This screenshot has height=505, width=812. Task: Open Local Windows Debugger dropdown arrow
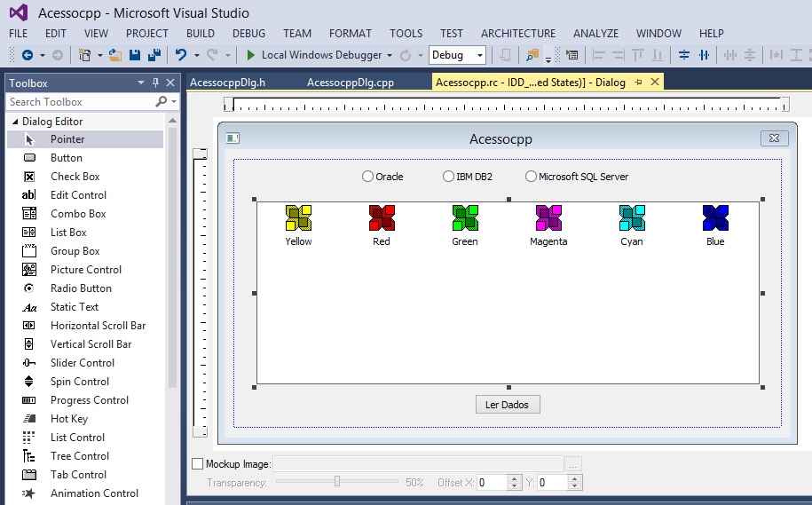pyautogui.click(x=390, y=55)
